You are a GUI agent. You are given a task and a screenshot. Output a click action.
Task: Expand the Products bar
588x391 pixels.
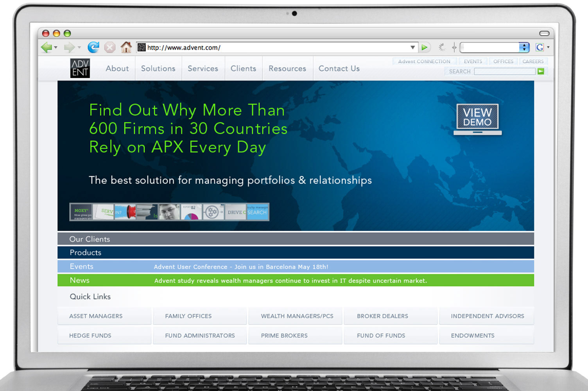pos(296,253)
